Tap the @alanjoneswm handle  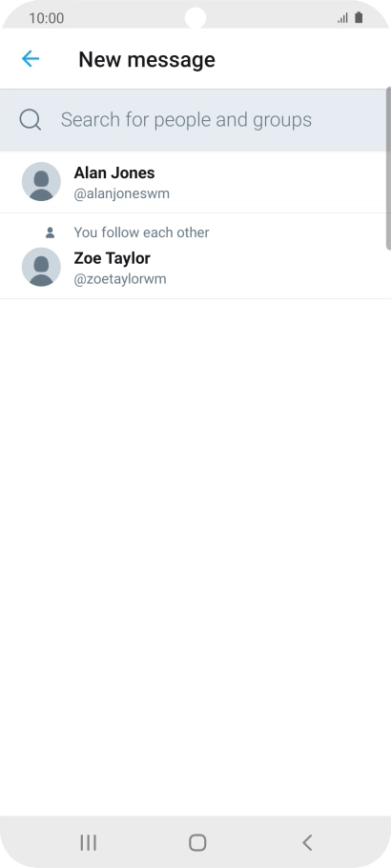(x=121, y=193)
